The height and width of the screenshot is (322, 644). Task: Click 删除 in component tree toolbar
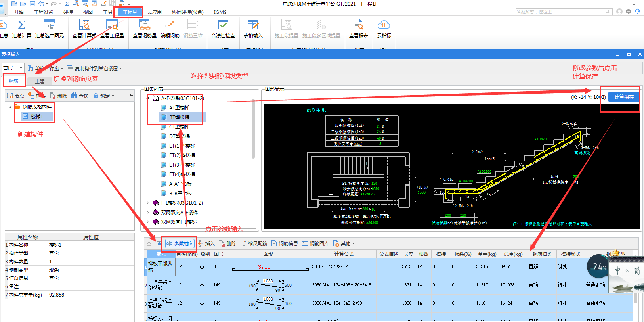[x=58, y=96]
